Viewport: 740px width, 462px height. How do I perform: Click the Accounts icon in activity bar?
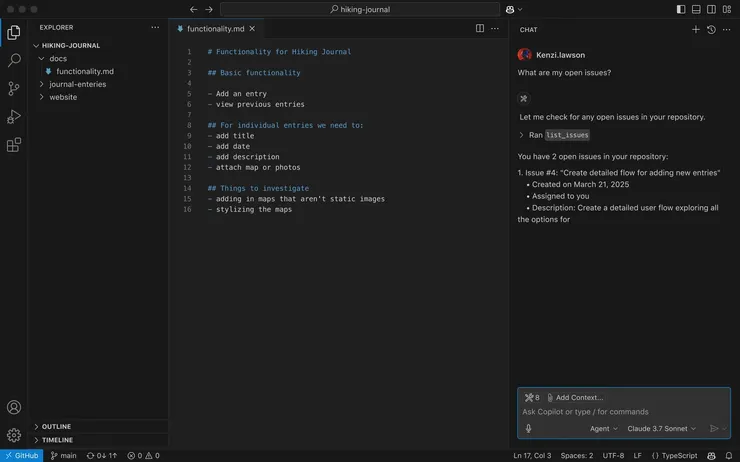tap(14, 407)
